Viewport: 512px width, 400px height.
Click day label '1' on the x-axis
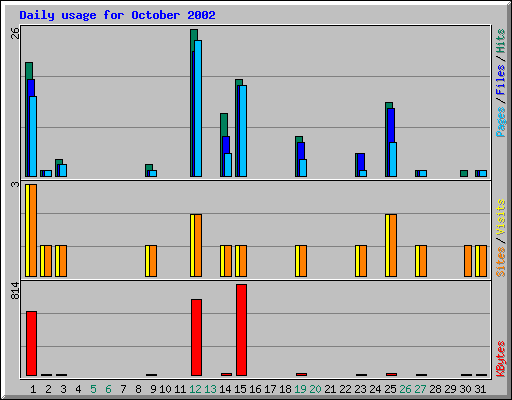[33, 389]
